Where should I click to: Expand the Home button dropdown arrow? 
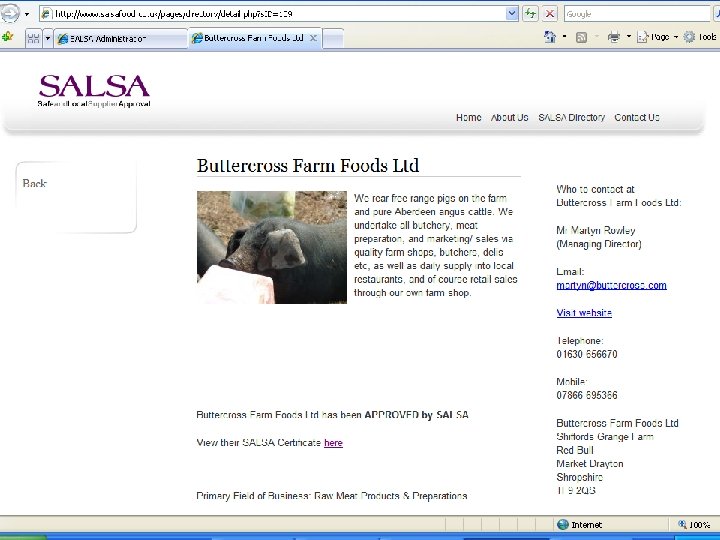(x=564, y=37)
